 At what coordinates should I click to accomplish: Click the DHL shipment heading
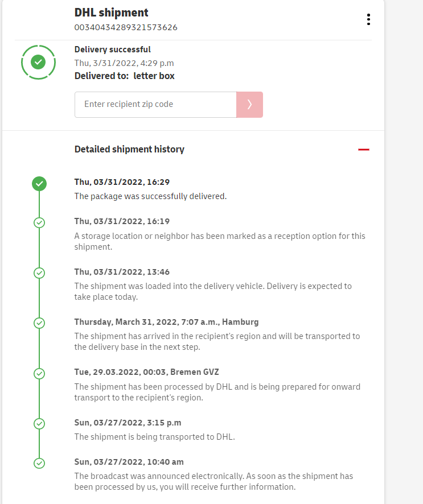point(111,13)
